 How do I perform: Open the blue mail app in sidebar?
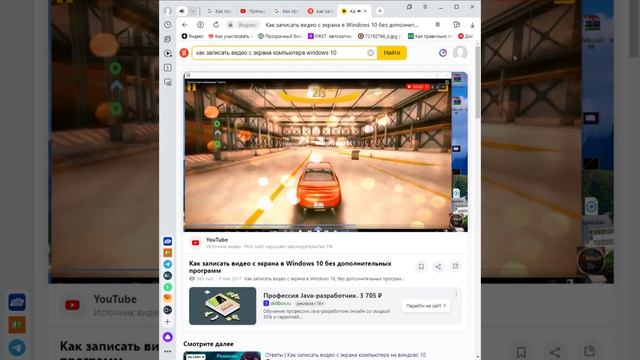(x=168, y=241)
